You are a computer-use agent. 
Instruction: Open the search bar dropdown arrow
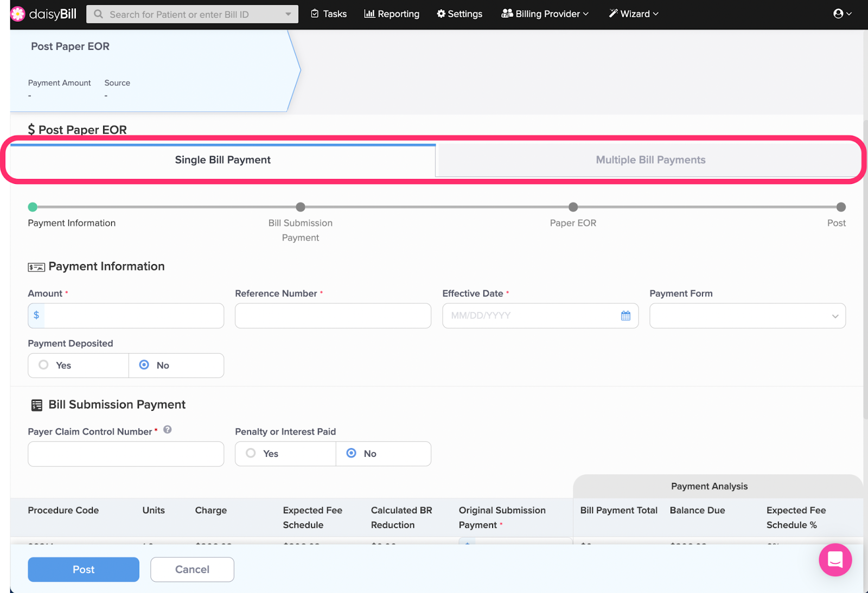(288, 14)
